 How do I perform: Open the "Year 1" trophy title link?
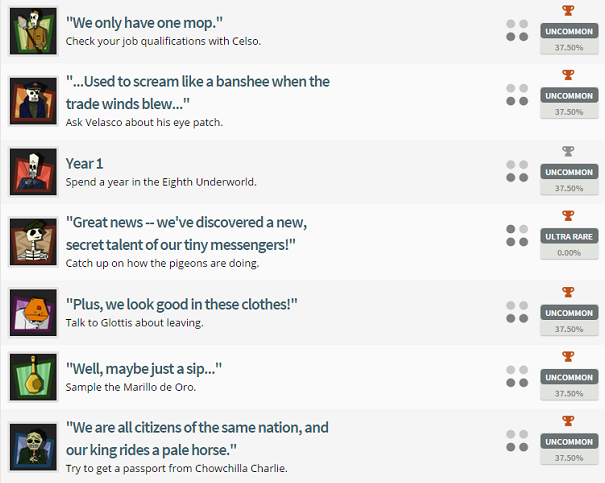coord(84,163)
